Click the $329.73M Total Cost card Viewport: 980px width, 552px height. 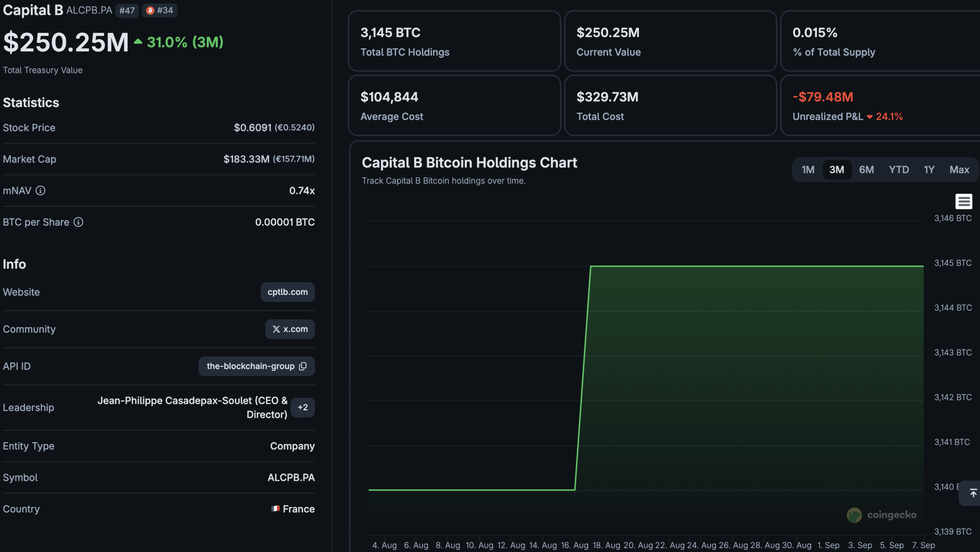point(670,105)
